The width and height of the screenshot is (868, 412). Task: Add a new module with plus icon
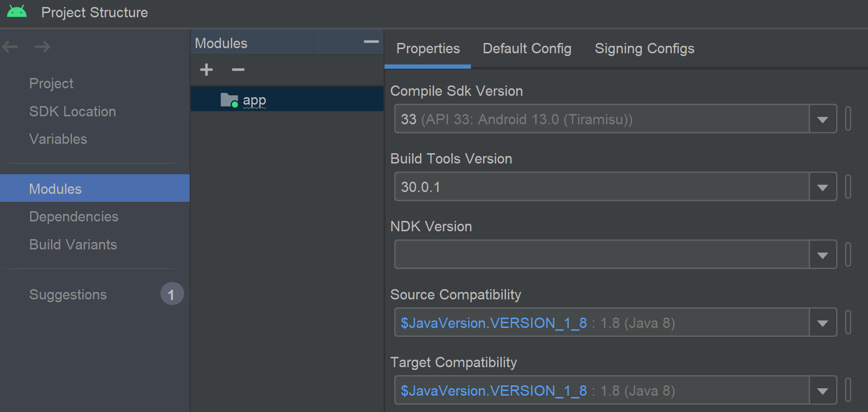[206, 70]
